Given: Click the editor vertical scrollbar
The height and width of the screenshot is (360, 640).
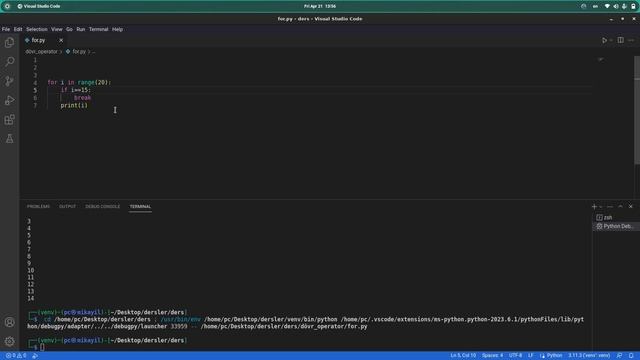Looking at the screenshot, I should 637,110.
